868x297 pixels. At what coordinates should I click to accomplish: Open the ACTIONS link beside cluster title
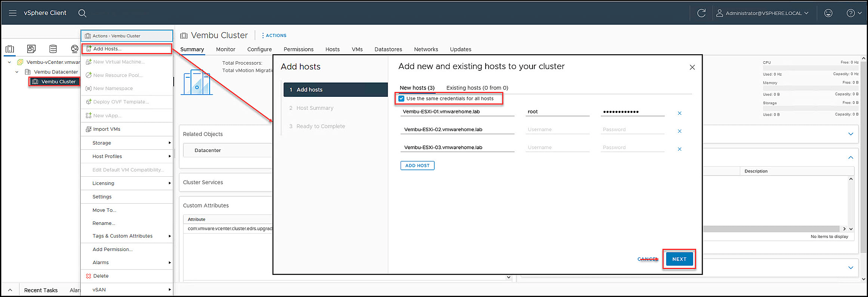tap(274, 36)
